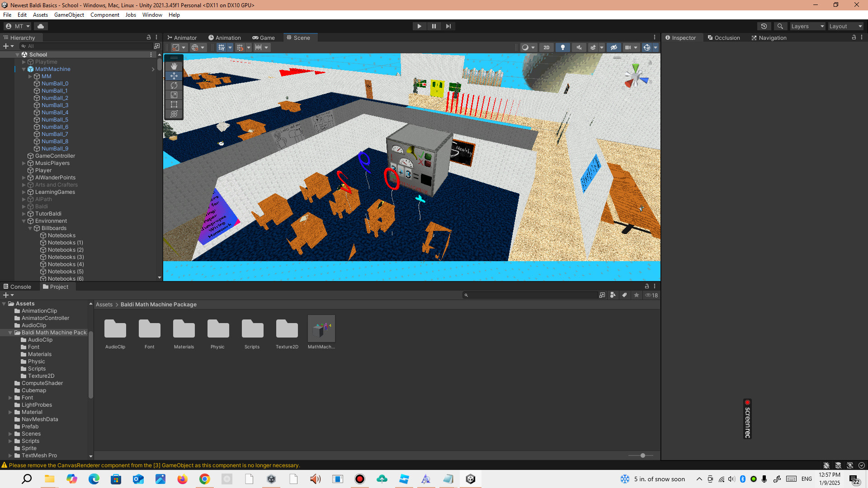Select the Hand tool in the Scene view
Image resolution: width=868 pixels, height=488 pixels.
click(174, 66)
